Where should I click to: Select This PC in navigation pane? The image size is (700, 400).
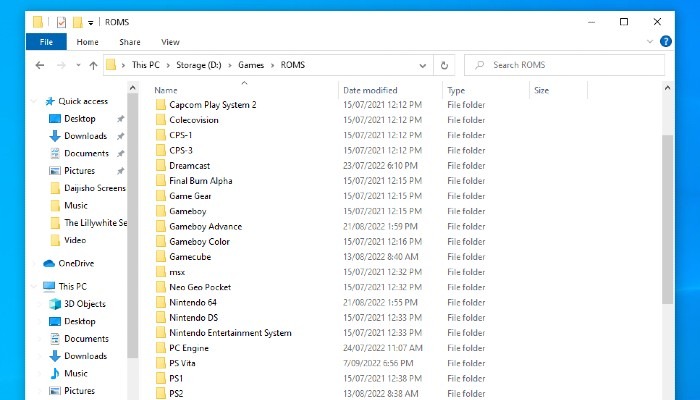[x=72, y=287]
